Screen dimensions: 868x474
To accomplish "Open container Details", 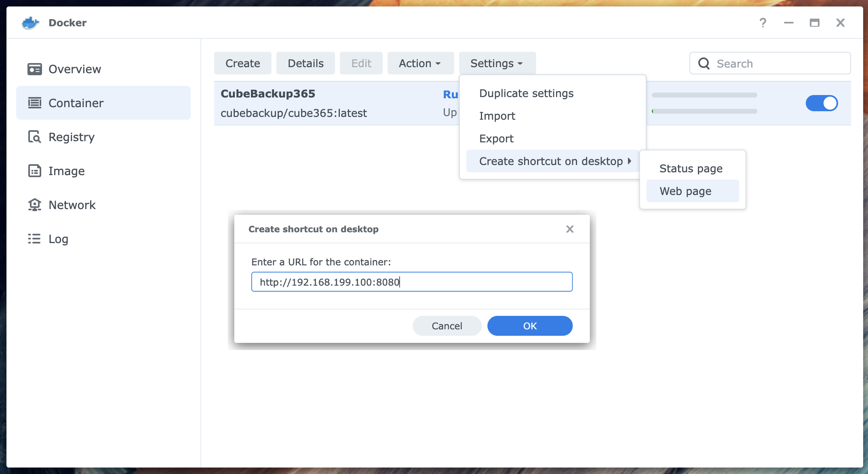I will [x=305, y=63].
